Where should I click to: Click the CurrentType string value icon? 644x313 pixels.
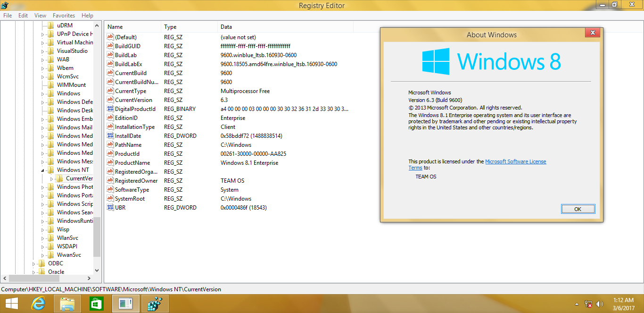point(110,91)
